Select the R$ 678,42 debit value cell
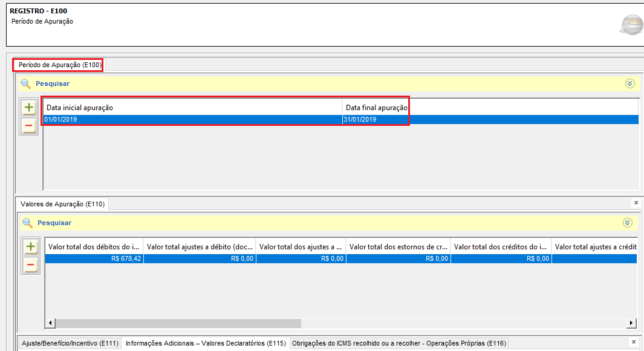The width and height of the screenshot is (644, 351). pyautogui.click(x=94, y=259)
